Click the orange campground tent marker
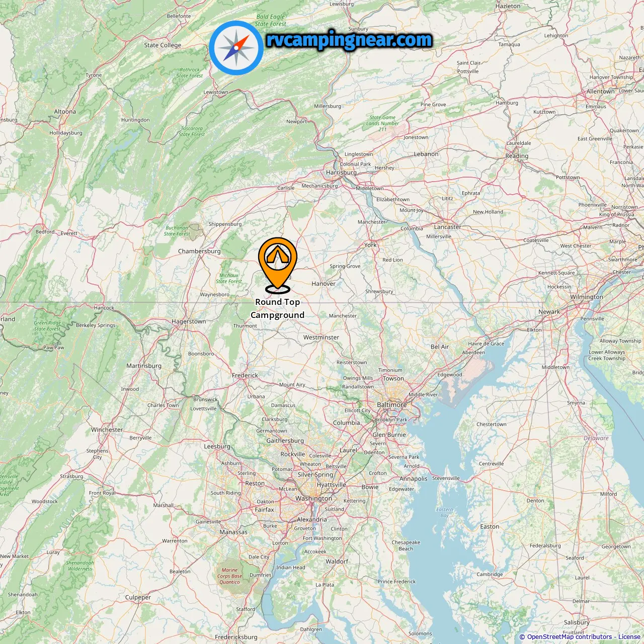Image resolution: width=644 pixels, height=644 pixels. pyautogui.click(x=278, y=265)
